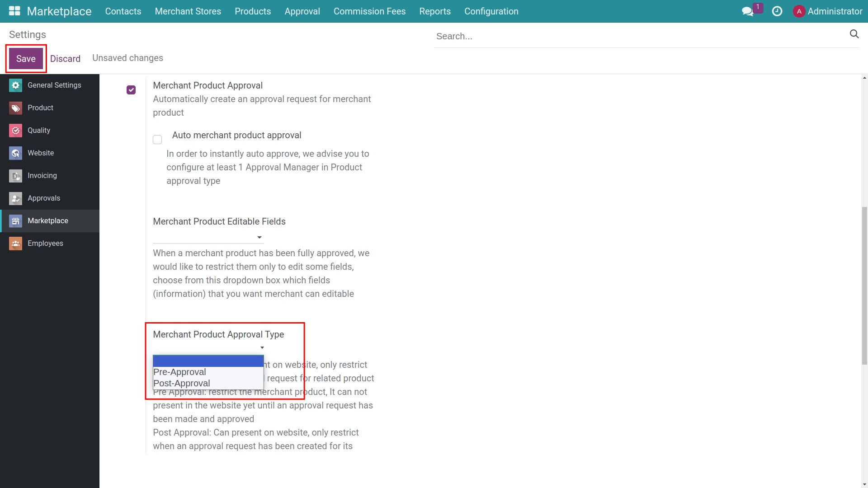
Task: Go to Website settings section
Action: click(50, 153)
